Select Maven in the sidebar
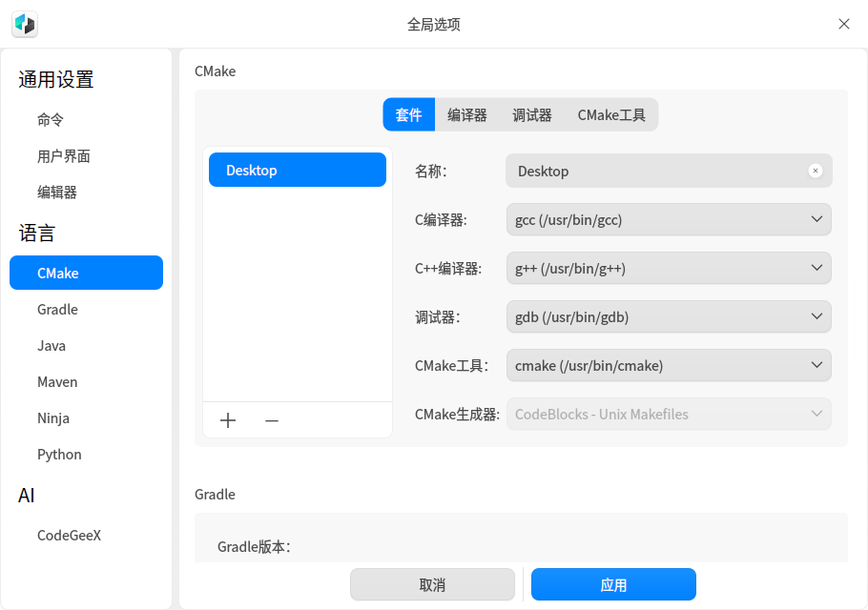This screenshot has width=868, height=610. 87,381
